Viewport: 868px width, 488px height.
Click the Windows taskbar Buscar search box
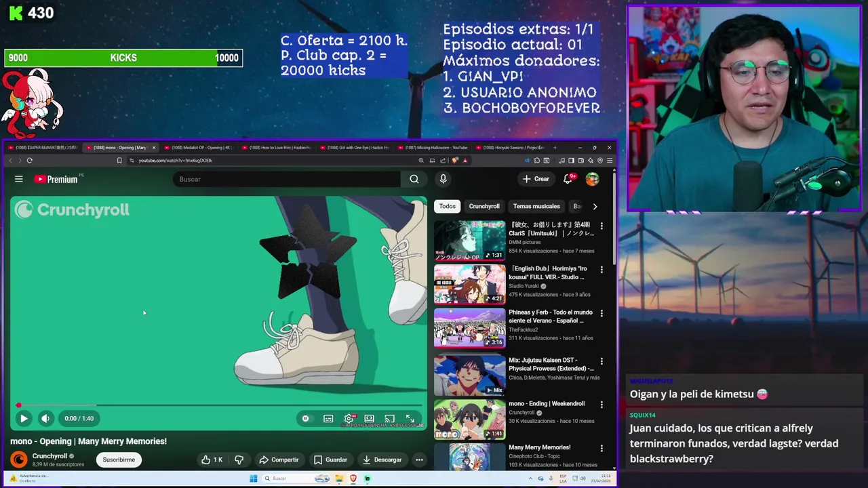coord(295,479)
